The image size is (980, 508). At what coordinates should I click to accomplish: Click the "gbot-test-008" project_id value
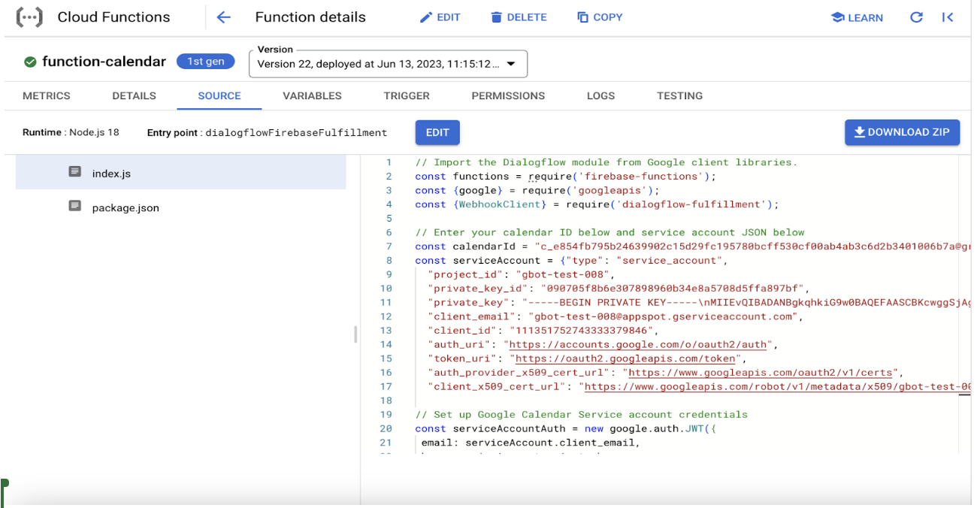(561, 275)
